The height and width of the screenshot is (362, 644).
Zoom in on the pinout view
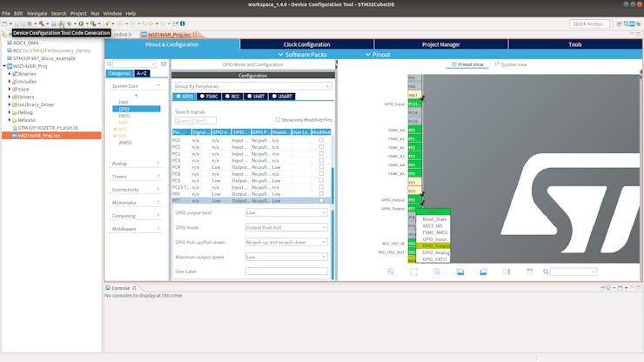tap(391, 271)
